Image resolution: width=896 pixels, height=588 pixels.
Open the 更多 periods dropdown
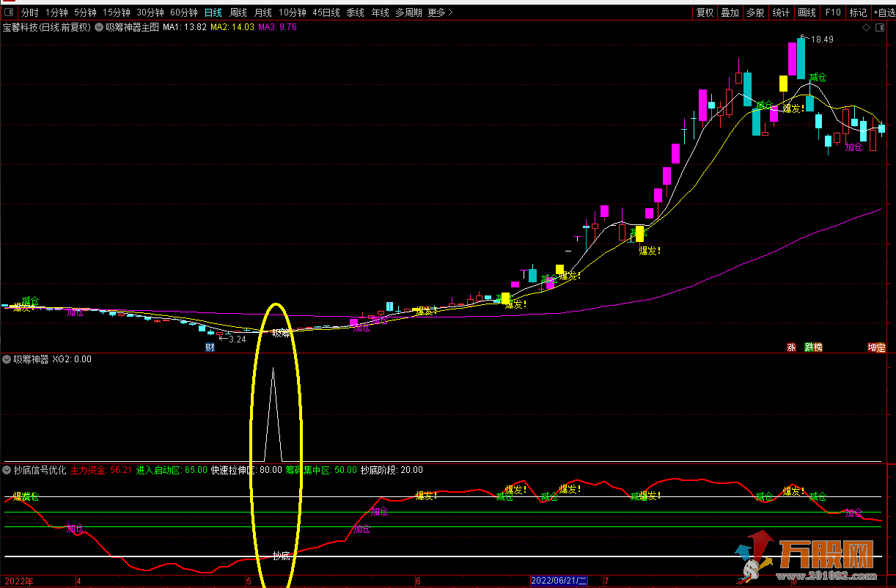pyautogui.click(x=440, y=12)
